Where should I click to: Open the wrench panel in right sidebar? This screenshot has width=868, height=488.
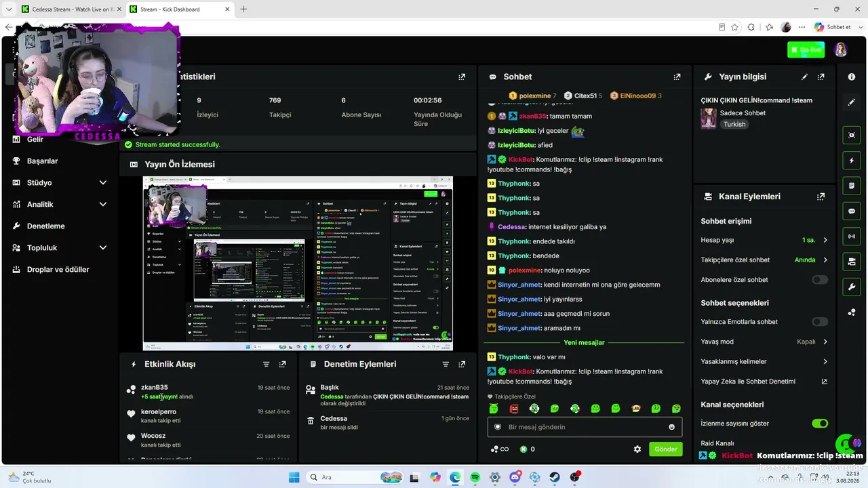852,287
